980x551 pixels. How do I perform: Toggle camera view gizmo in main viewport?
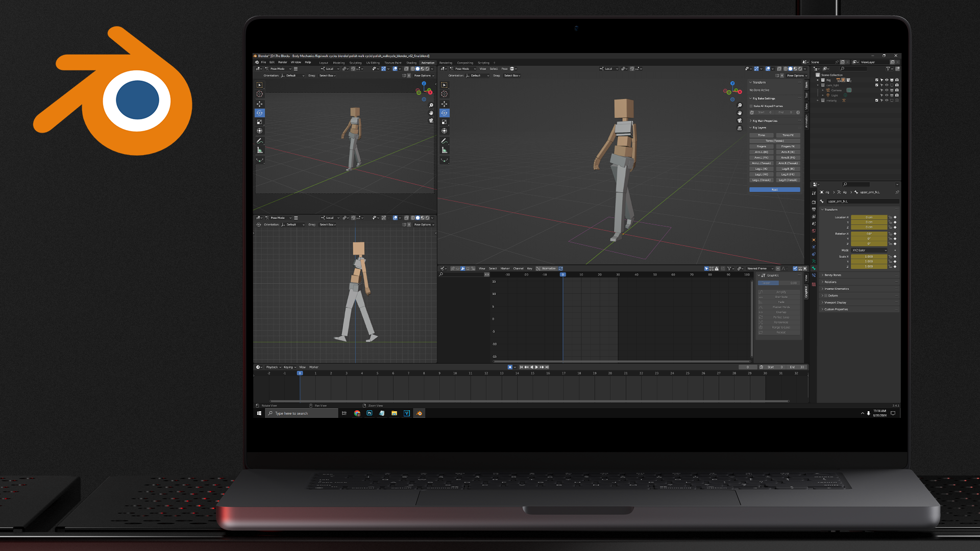click(x=740, y=120)
